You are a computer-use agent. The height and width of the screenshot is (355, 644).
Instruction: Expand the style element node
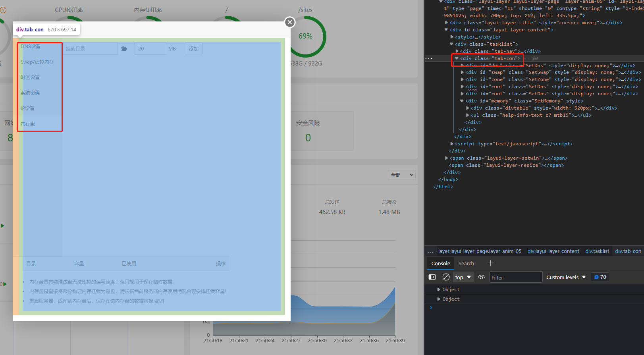pyautogui.click(x=452, y=37)
